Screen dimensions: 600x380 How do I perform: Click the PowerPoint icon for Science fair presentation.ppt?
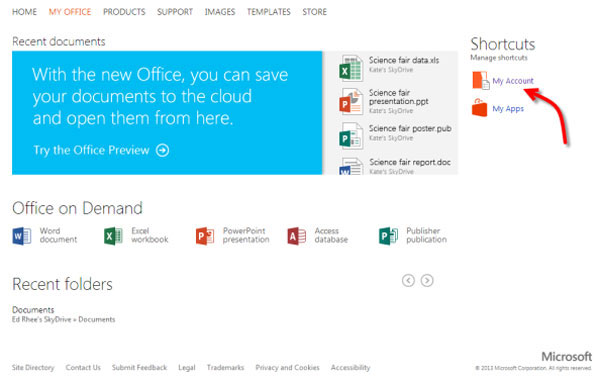point(351,101)
